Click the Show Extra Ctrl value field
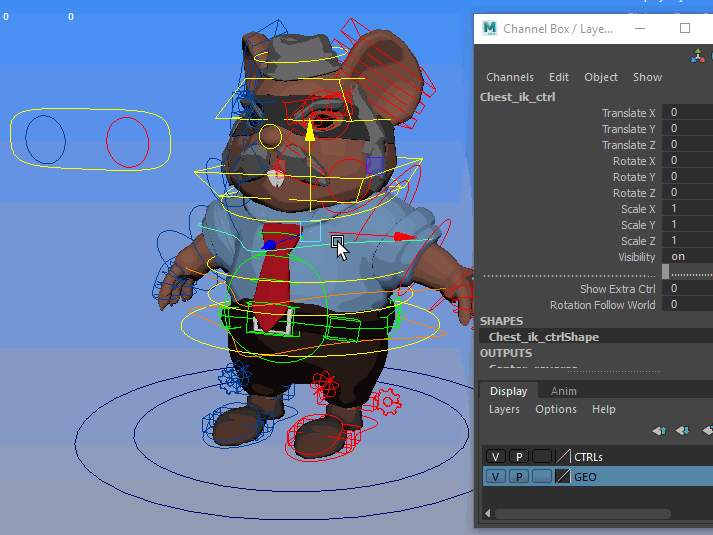 pos(687,288)
